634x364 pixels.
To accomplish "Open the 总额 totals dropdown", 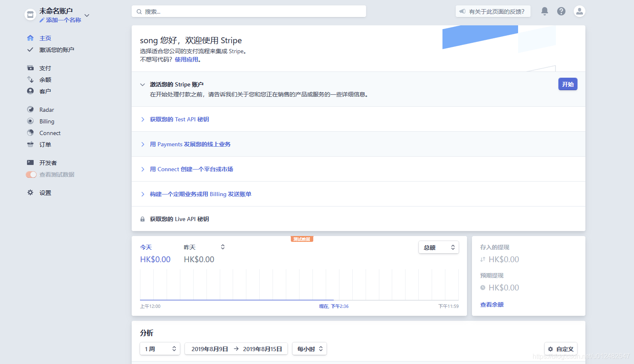I will click(439, 247).
